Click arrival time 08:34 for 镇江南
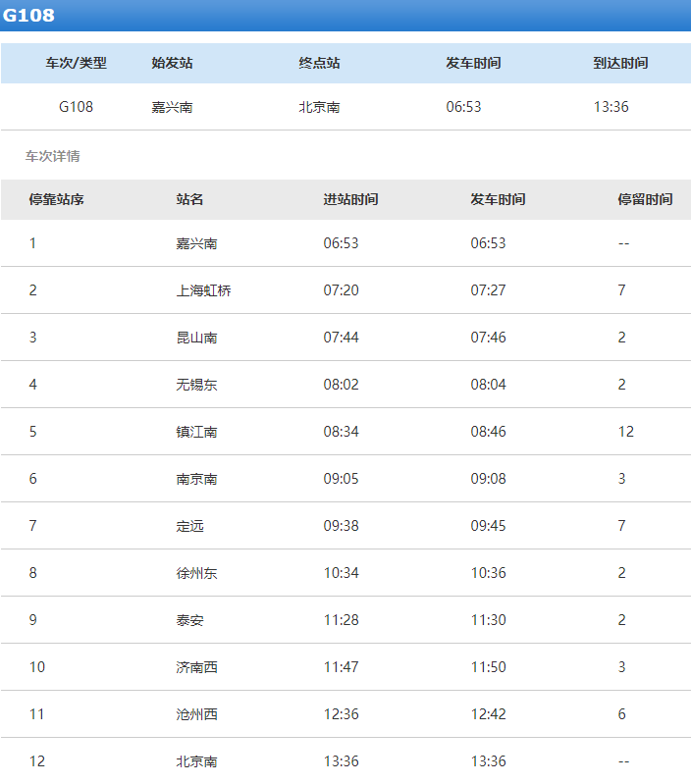Screen dimensions: 691x784 click(x=341, y=431)
